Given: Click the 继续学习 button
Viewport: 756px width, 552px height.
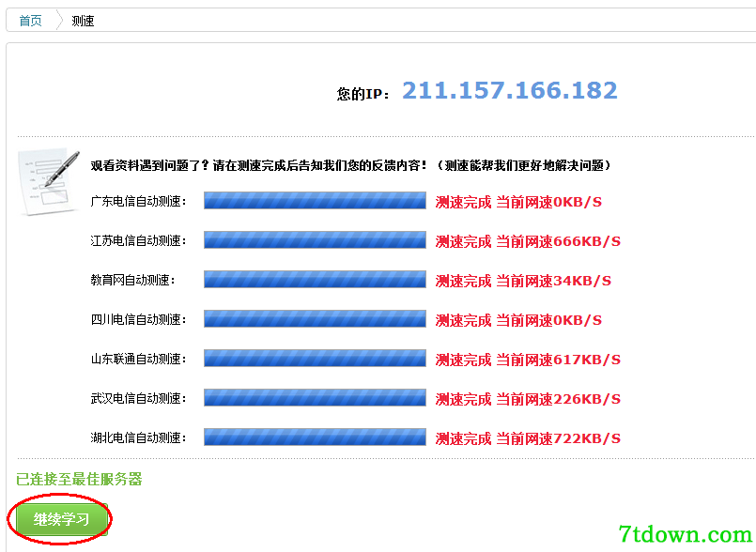Looking at the screenshot, I should [61, 519].
